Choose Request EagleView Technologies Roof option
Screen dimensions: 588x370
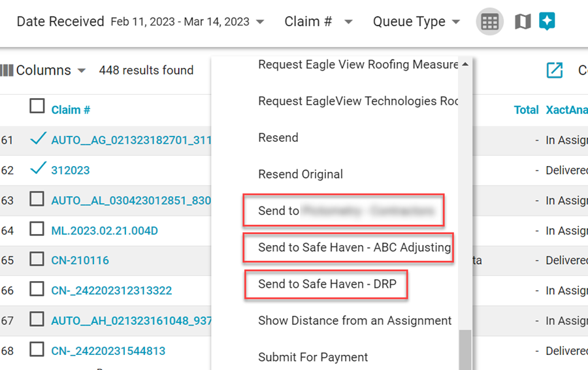tap(358, 101)
